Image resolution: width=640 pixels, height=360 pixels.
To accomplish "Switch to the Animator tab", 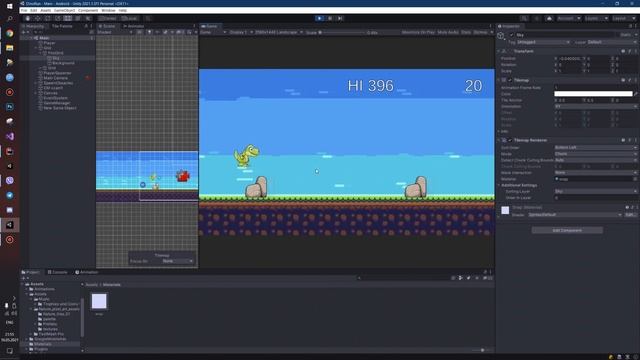I will [x=133, y=26].
